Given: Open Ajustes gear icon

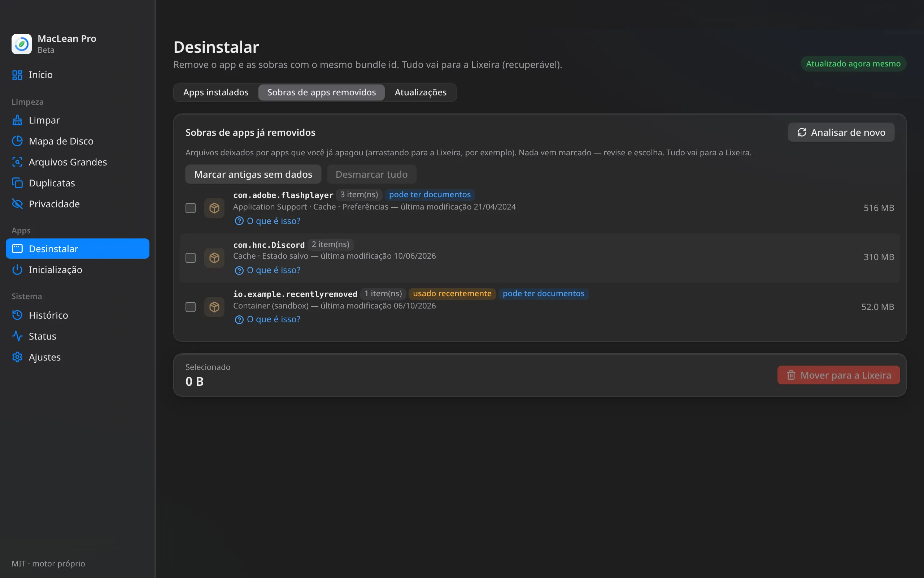Looking at the screenshot, I should pos(17,357).
